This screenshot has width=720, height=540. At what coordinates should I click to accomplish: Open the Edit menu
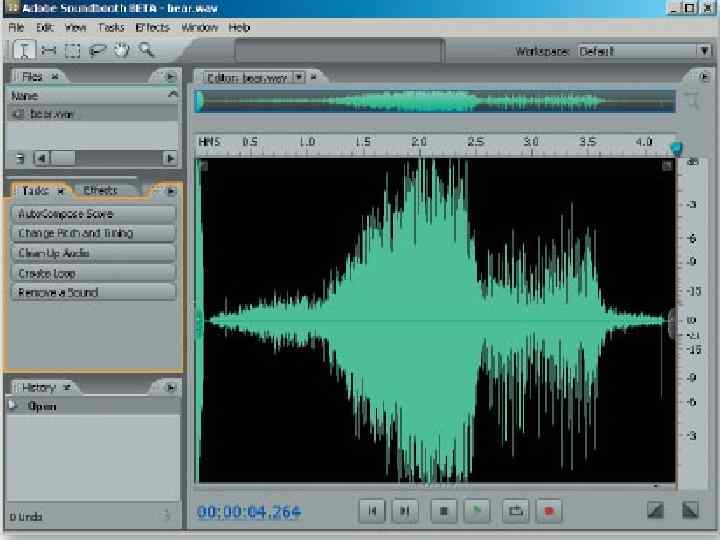(45, 28)
